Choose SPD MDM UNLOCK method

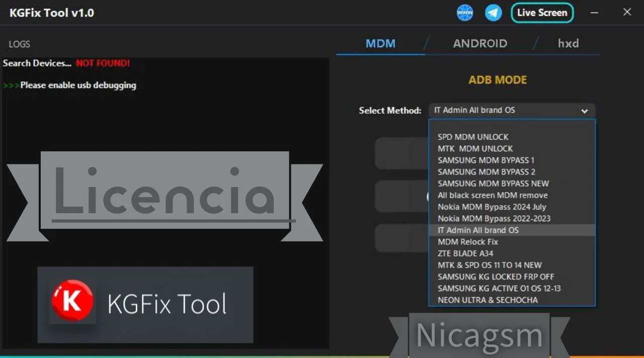[x=512, y=137]
